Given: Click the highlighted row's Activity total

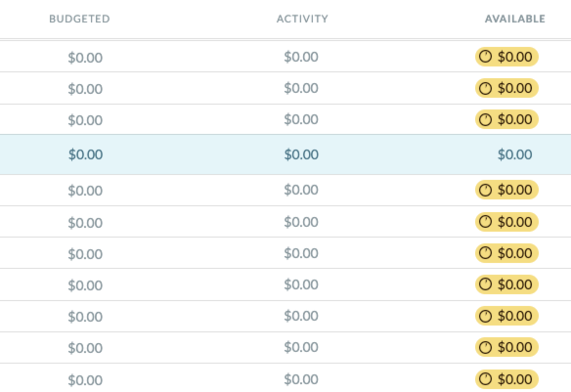Looking at the screenshot, I should [x=301, y=154].
